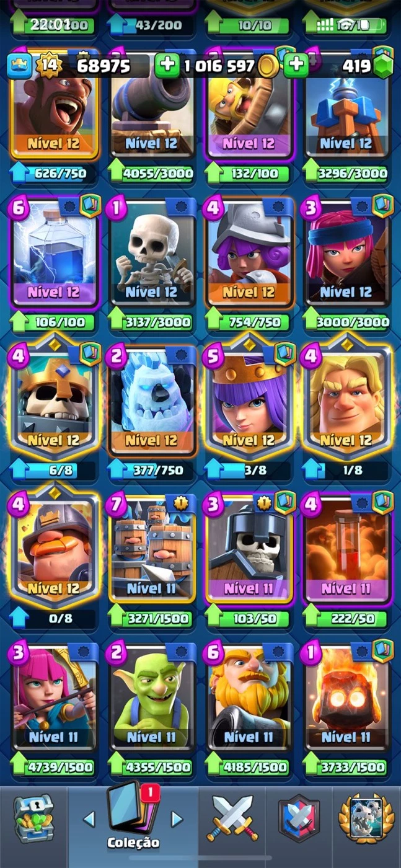
Task: Add gems with the green plus by 419
Action: click(x=297, y=66)
